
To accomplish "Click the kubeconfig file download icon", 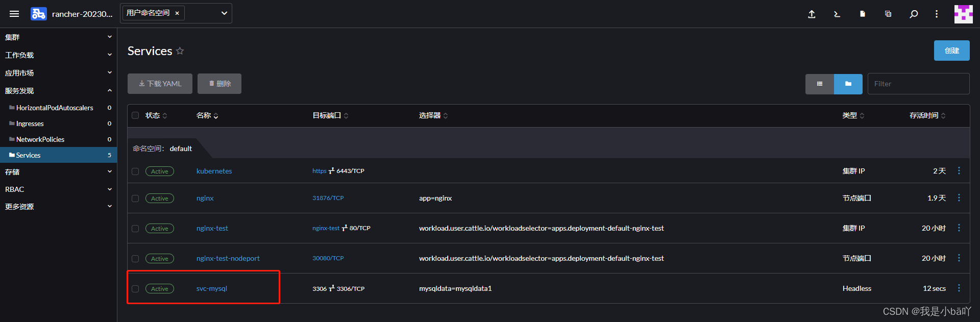I will [863, 14].
